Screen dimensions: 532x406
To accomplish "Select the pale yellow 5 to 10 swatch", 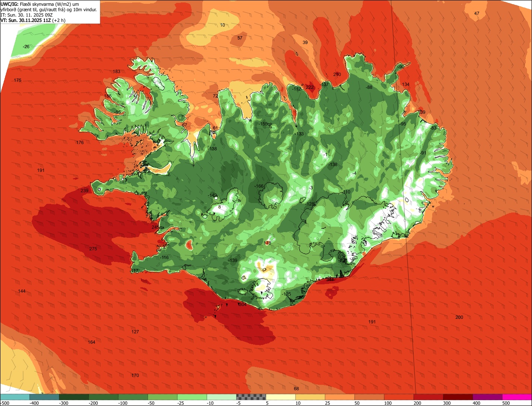I will 281,397.
